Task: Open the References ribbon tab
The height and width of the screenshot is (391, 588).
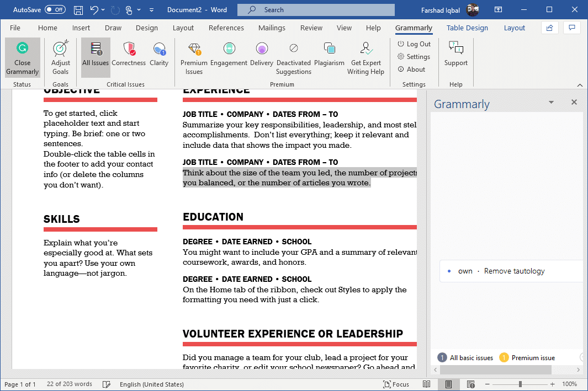Action: (x=226, y=28)
